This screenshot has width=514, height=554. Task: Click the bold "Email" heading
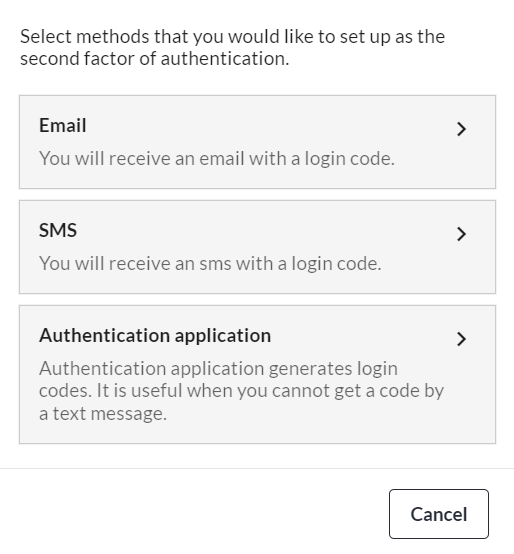[x=63, y=125]
